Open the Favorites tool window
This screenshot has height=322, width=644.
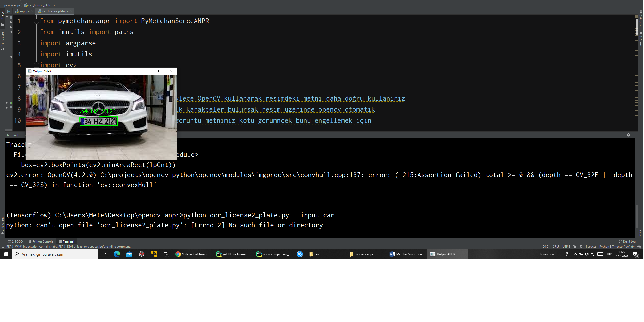click(x=3, y=226)
